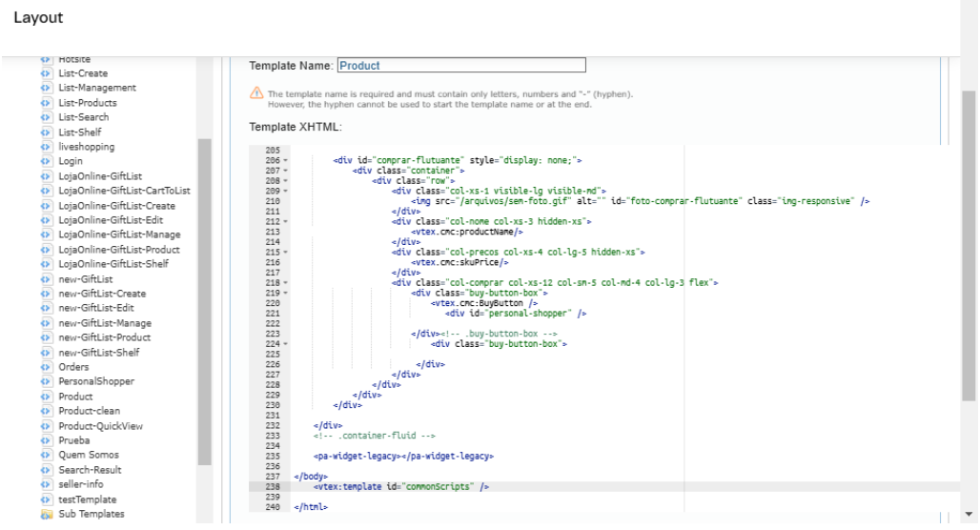980x530 pixels.
Task: Open the LojaOnline-GiftList-Product template
Action: [119, 250]
